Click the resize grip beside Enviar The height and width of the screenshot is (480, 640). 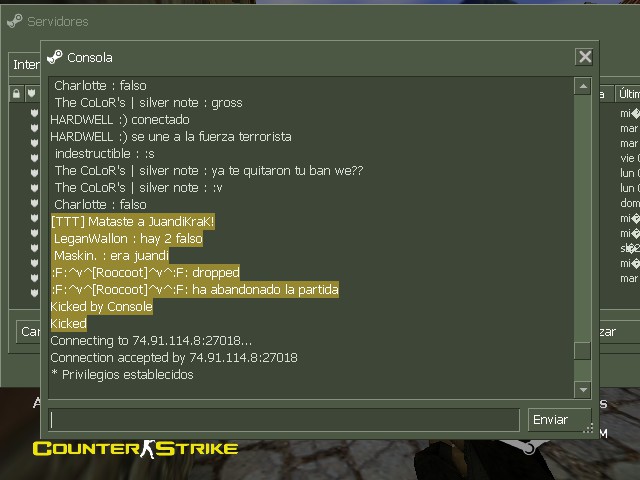coord(588,428)
